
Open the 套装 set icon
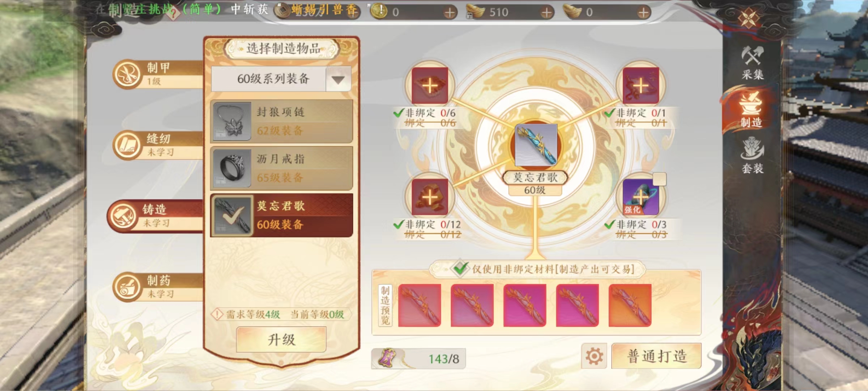752,156
